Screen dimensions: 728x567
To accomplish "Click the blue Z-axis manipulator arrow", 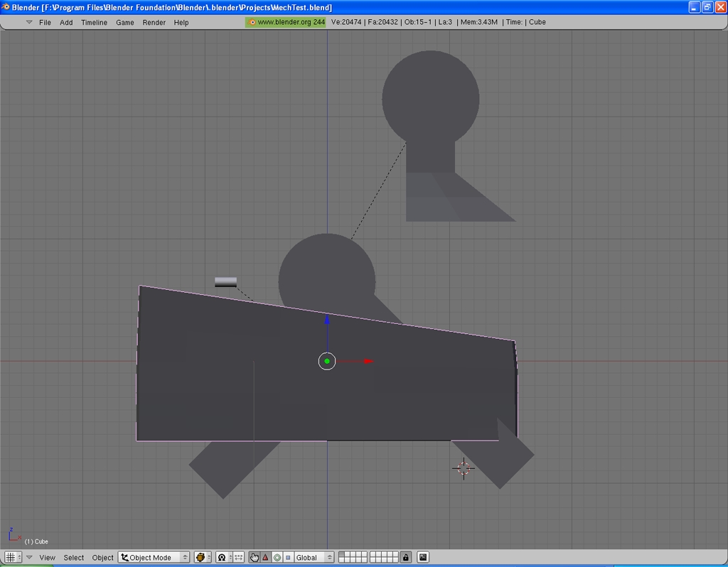I will pyautogui.click(x=327, y=320).
